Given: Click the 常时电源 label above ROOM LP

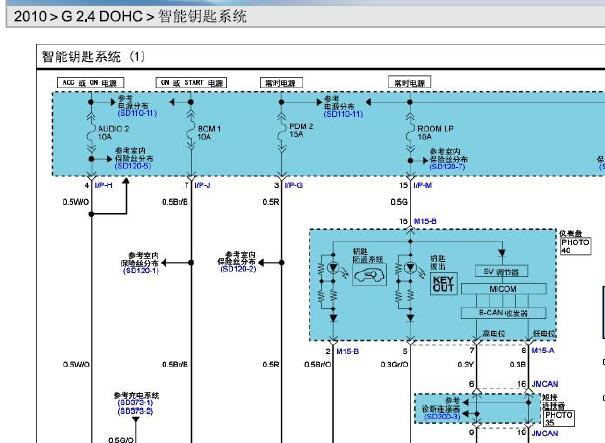Looking at the screenshot, I should (409, 83).
